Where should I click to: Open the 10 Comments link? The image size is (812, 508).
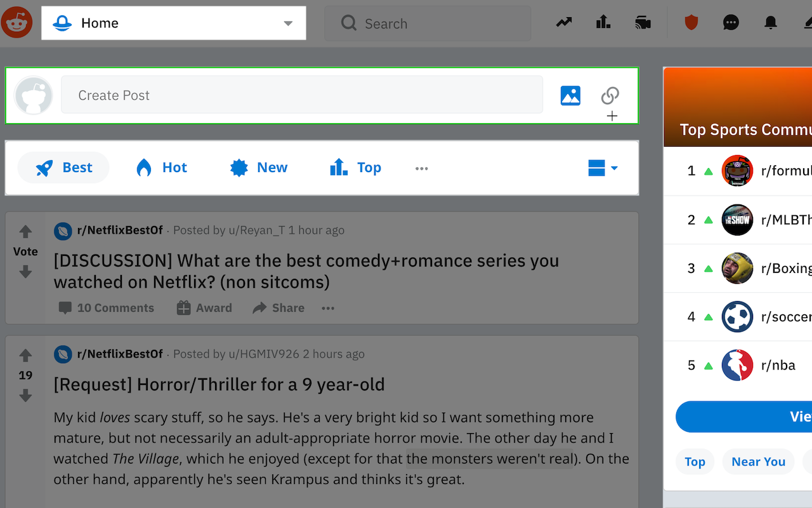(x=106, y=308)
